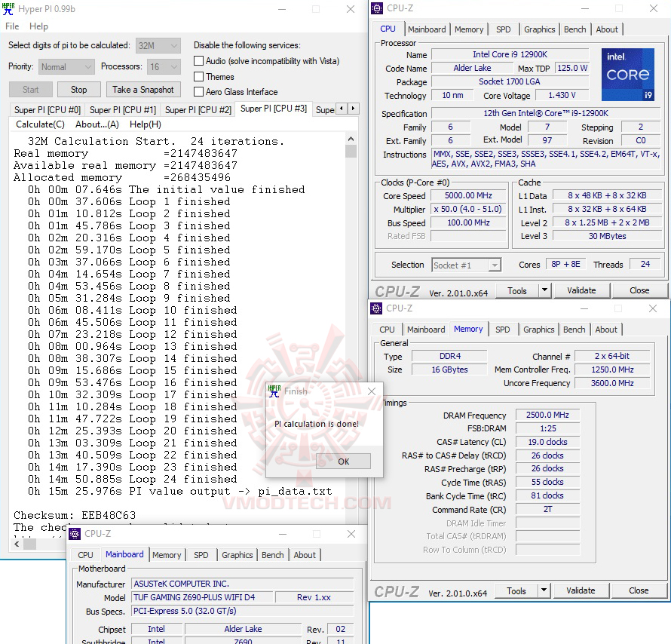Viewport: 671px width, 644px height.
Task: Open the File menu in Hyper PI
Action: [x=12, y=26]
